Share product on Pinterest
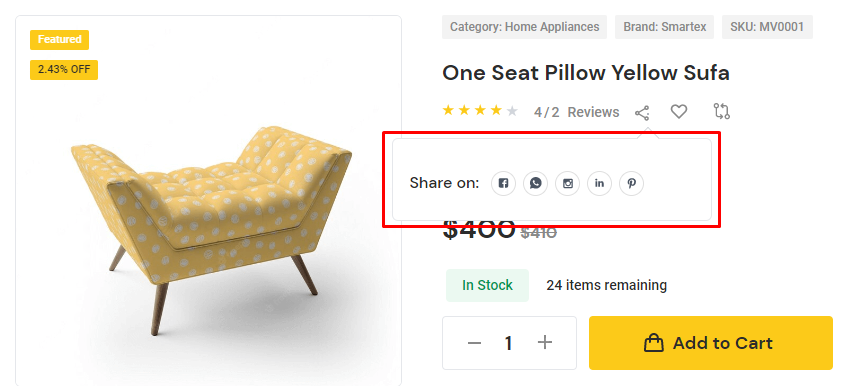Image resolution: width=847 pixels, height=386 pixels. (x=631, y=184)
